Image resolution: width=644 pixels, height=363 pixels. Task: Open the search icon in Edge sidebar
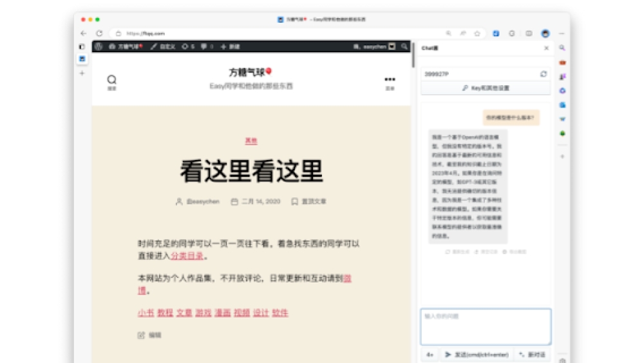[x=562, y=48]
